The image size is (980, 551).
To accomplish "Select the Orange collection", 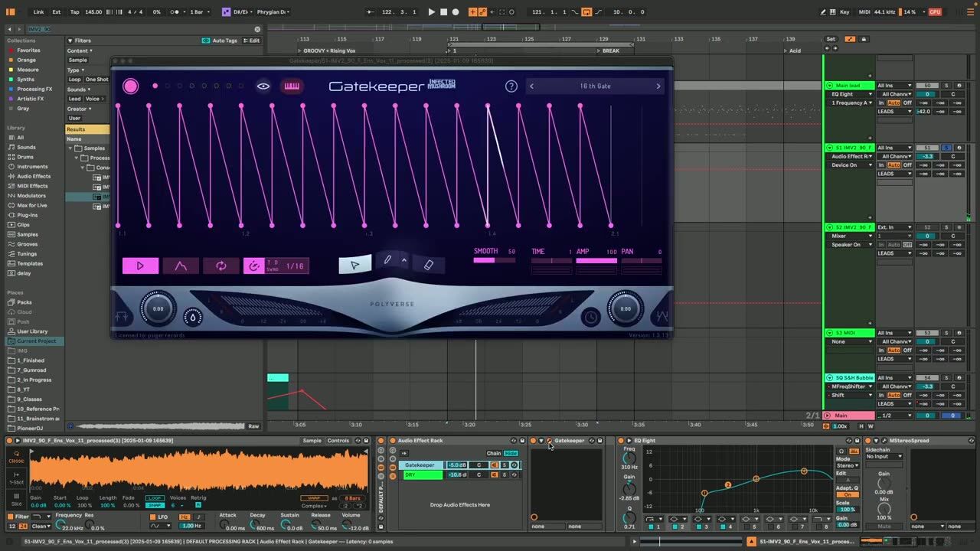I will point(27,60).
